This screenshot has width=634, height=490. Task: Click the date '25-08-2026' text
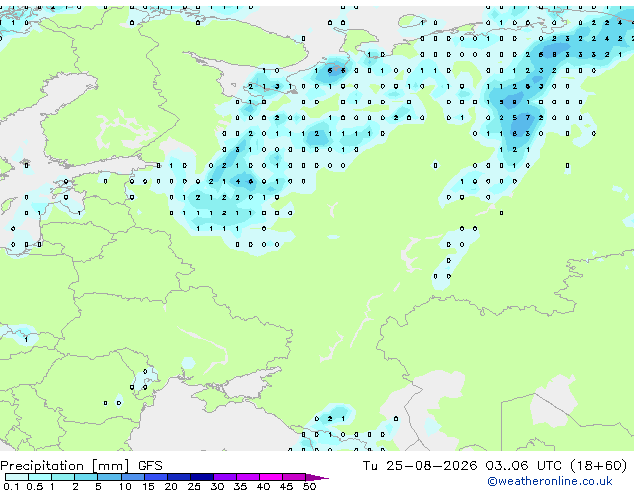432,466
